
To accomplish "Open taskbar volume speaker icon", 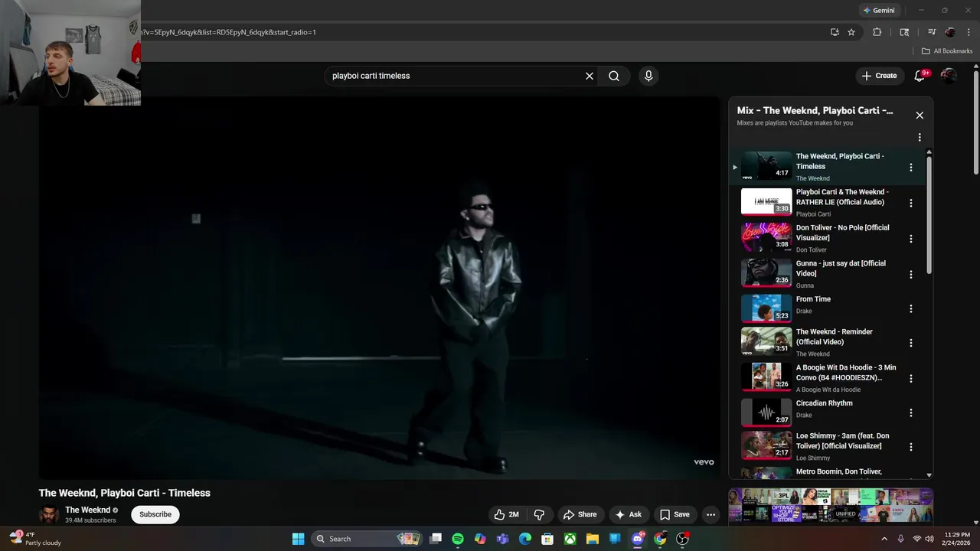I will 929,539.
